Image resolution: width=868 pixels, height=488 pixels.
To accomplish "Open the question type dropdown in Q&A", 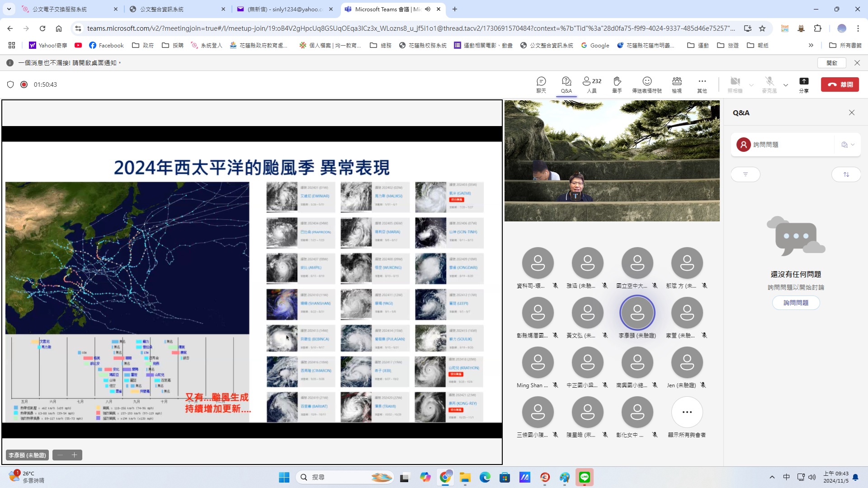I will click(848, 145).
